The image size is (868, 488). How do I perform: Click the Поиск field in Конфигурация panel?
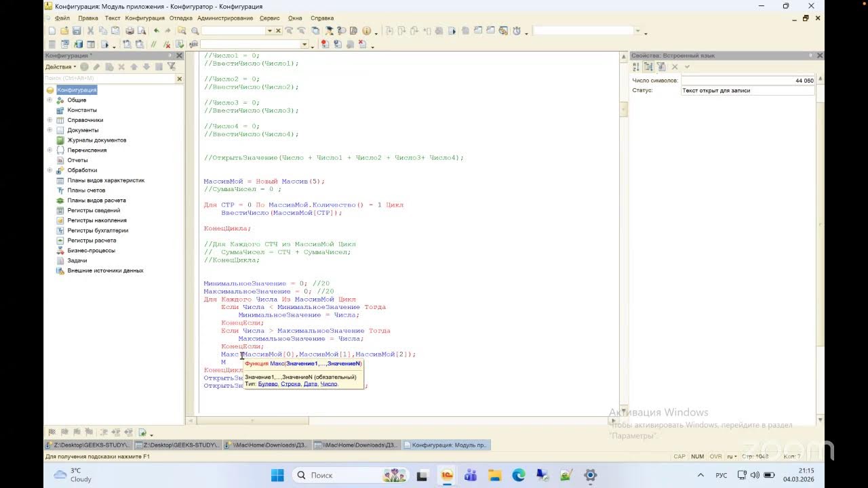point(109,79)
